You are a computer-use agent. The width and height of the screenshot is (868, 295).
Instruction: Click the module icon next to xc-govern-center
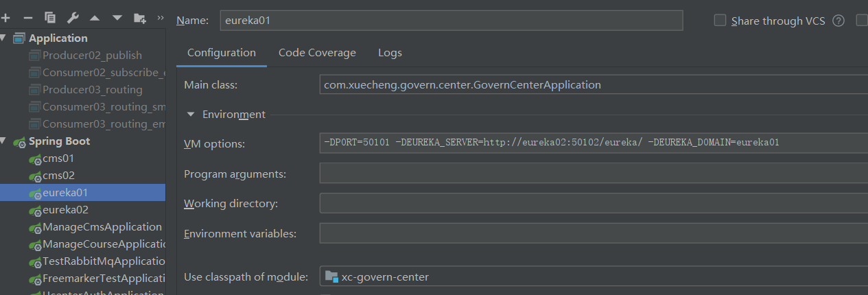pyautogui.click(x=332, y=276)
